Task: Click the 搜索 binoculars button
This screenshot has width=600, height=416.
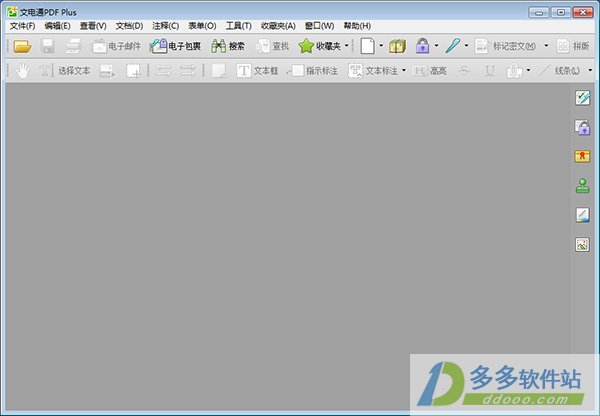Action: pyautogui.click(x=228, y=46)
